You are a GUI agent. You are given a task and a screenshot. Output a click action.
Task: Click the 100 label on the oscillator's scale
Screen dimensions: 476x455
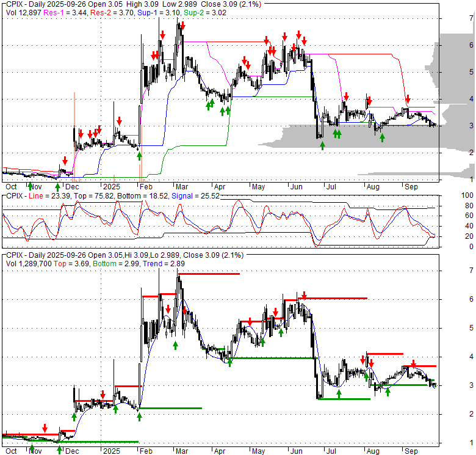[x=467, y=195]
